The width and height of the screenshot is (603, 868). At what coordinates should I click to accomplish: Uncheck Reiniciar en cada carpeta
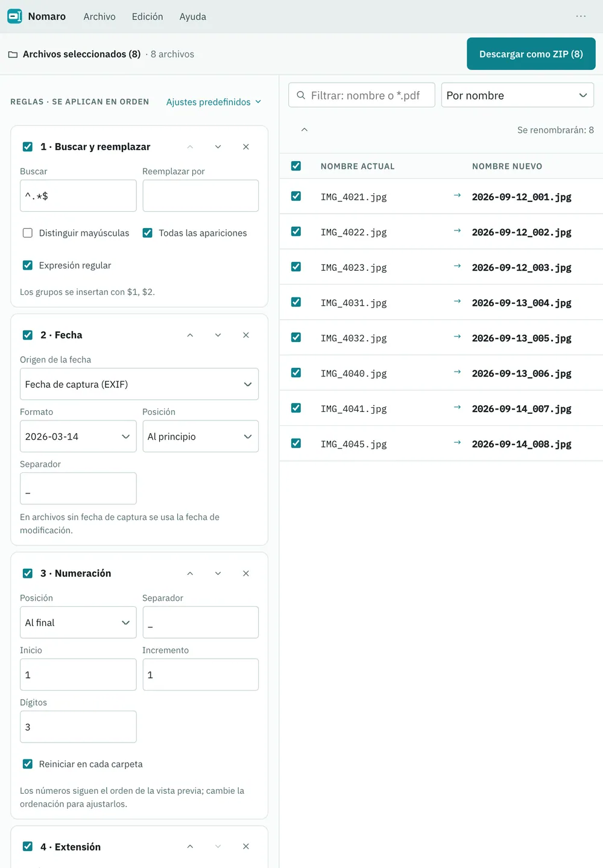click(28, 764)
